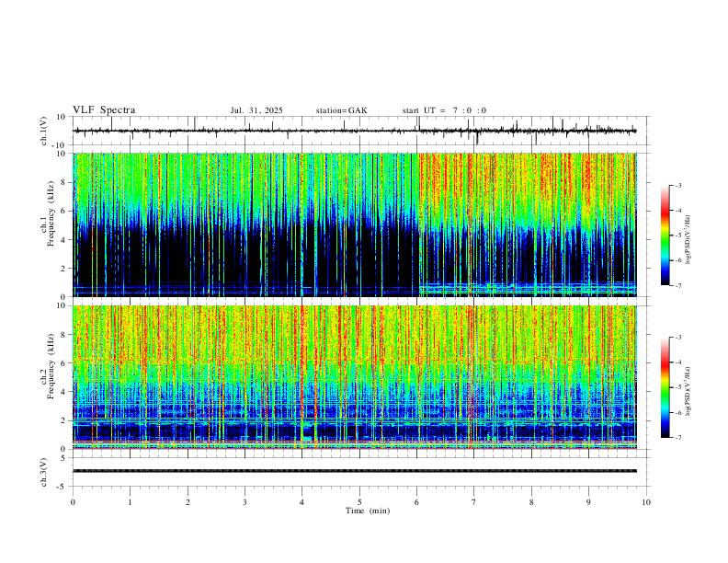The width and height of the screenshot is (728, 563).
Task: Click ch.2 frequency axis "8" kHz tick label
Action: tap(64, 335)
